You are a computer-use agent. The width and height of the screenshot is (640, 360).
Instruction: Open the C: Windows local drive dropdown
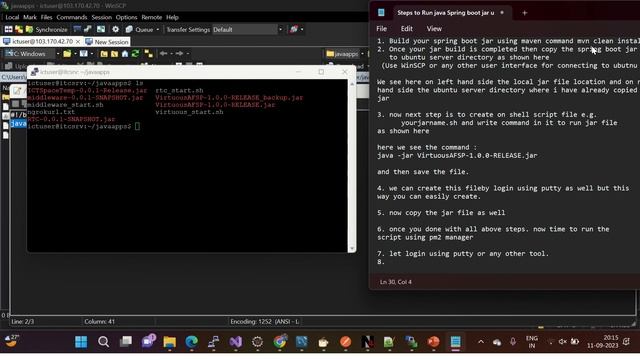click(32, 53)
